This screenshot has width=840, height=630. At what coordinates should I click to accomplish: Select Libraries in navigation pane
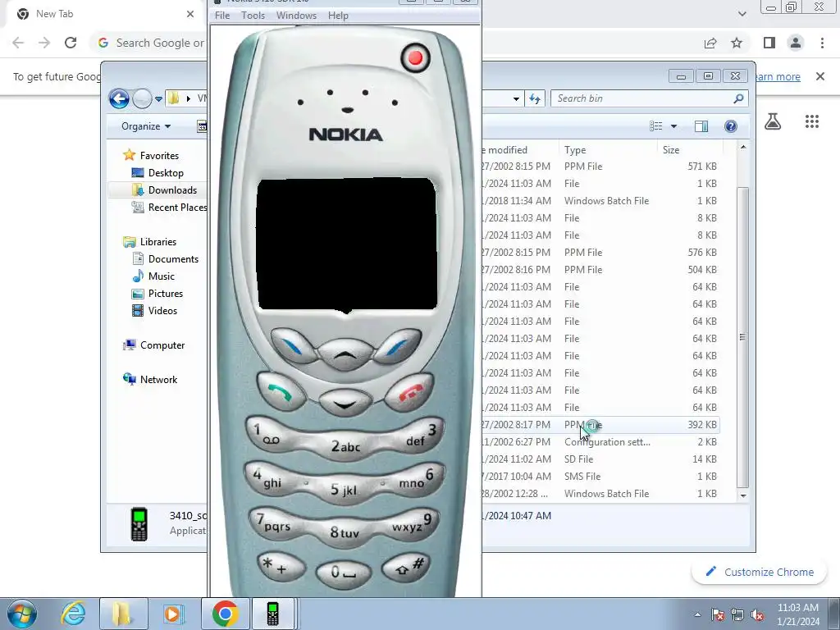tap(158, 242)
